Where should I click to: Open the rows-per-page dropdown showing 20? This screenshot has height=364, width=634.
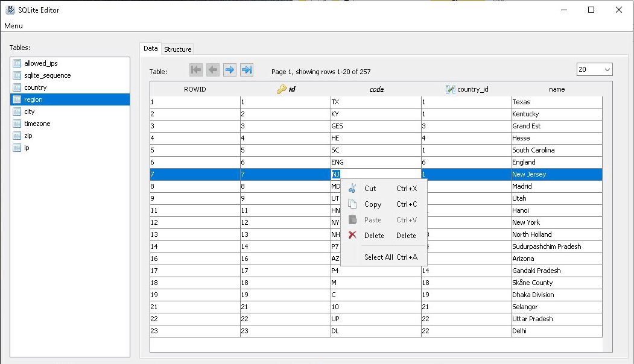594,70
